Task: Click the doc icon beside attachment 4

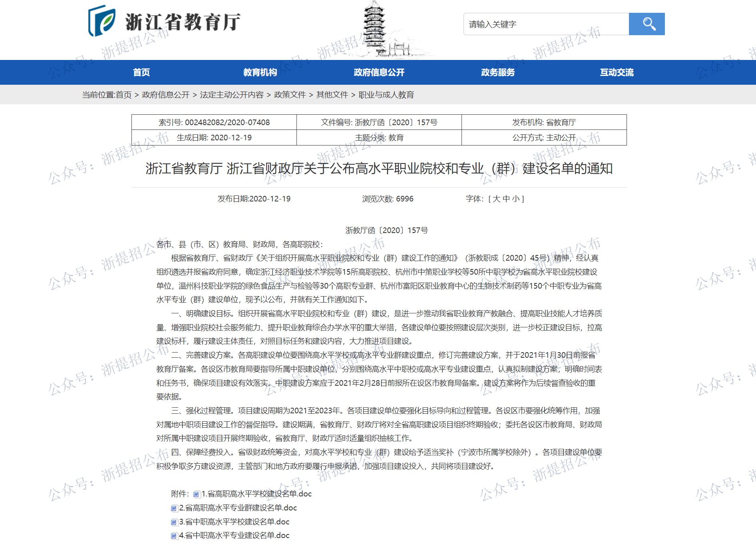Action: tap(174, 536)
